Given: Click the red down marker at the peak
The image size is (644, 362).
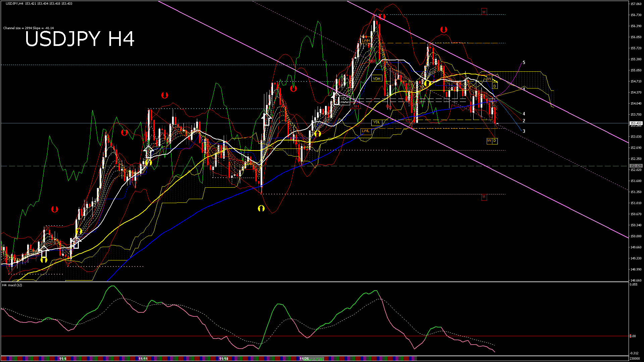Looking at the screenshot, I should point(382,16).
